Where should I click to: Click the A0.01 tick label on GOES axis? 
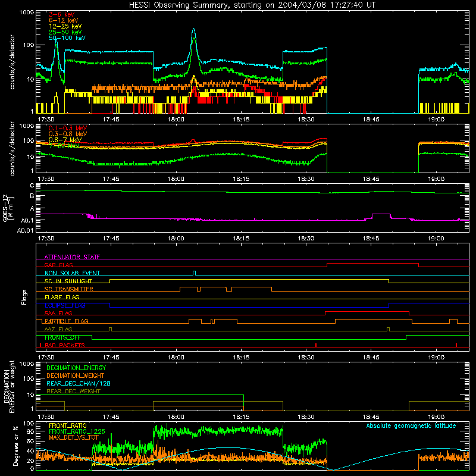point(25,230)
